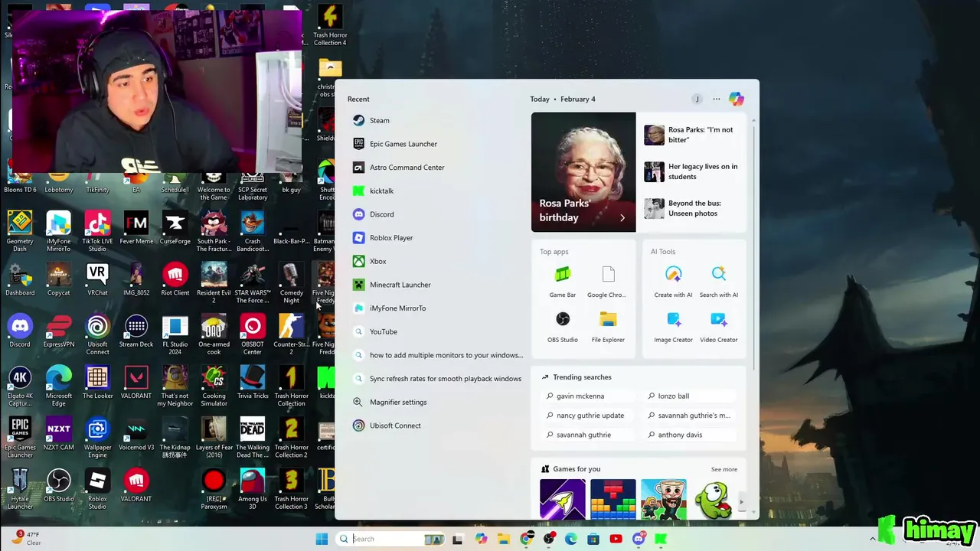Open Astro Command Center recent entry

point(434,168)
